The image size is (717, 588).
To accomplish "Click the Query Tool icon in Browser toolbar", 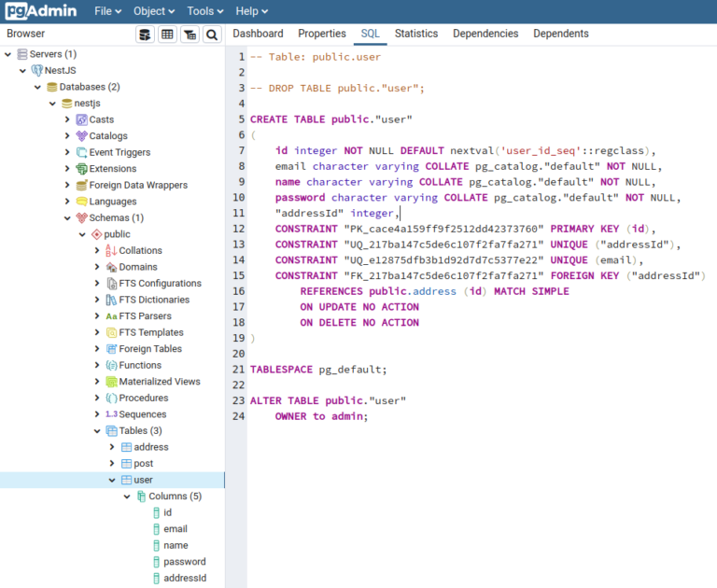I will pos(145,35).
